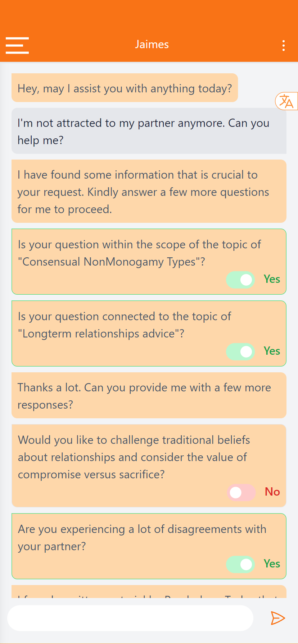Open the three-dot options menu

[284, 46]
